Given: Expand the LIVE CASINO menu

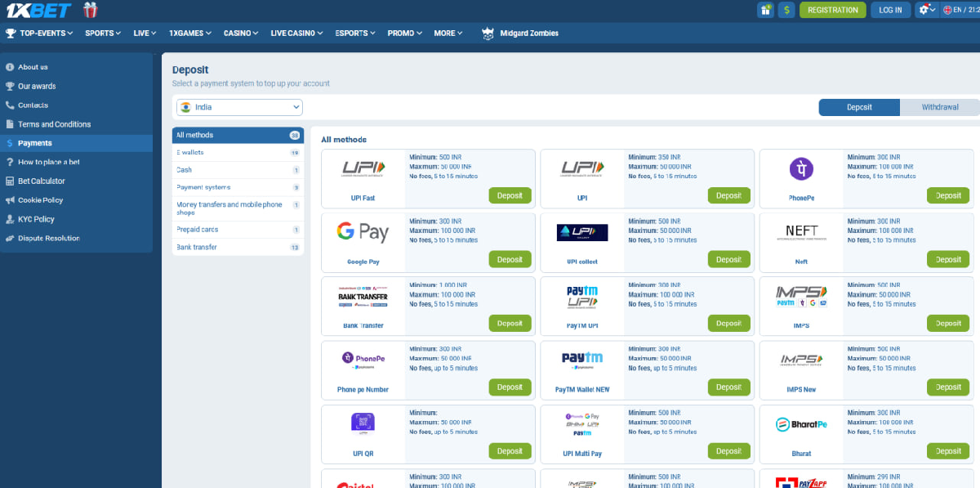Looking at the screenshot, I should 297,34.
